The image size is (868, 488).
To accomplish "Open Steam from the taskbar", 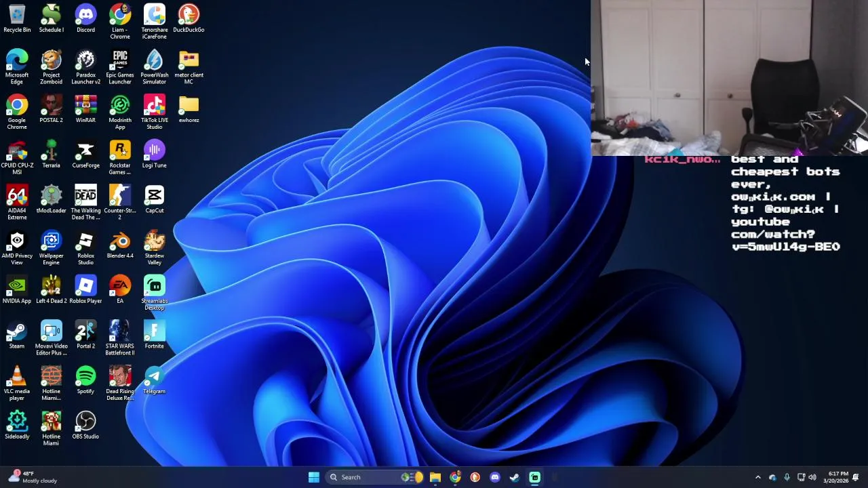I will [x=515, y=477].
